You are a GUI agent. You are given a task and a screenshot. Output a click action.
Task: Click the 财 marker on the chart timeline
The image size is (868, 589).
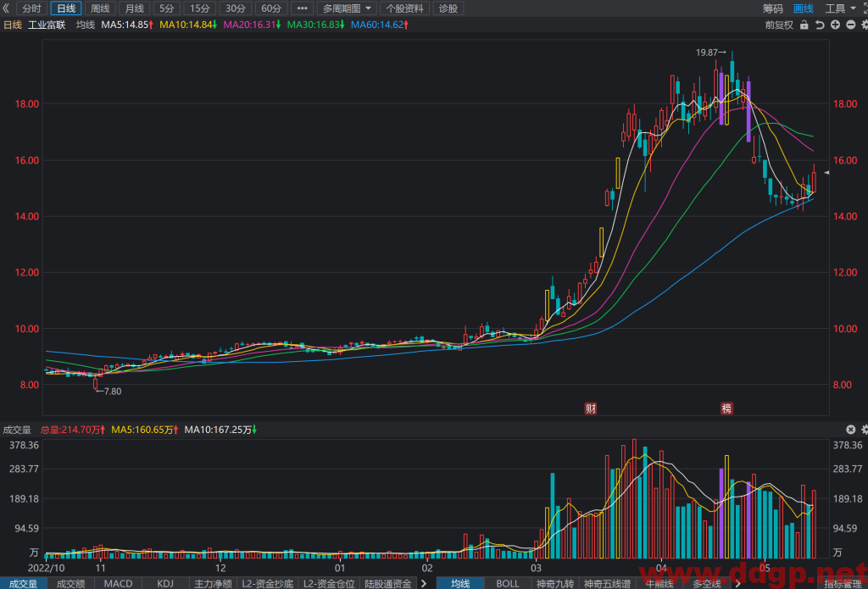point(591,408)
